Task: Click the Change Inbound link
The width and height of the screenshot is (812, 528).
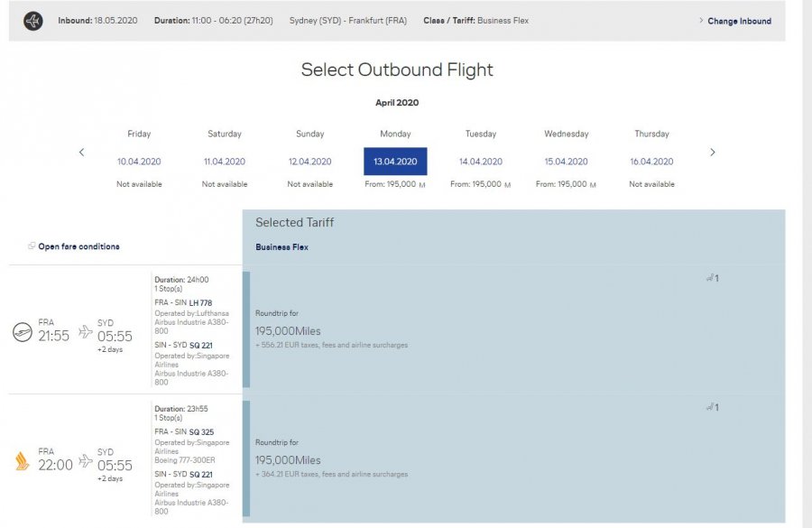Action: coord(738,21)
